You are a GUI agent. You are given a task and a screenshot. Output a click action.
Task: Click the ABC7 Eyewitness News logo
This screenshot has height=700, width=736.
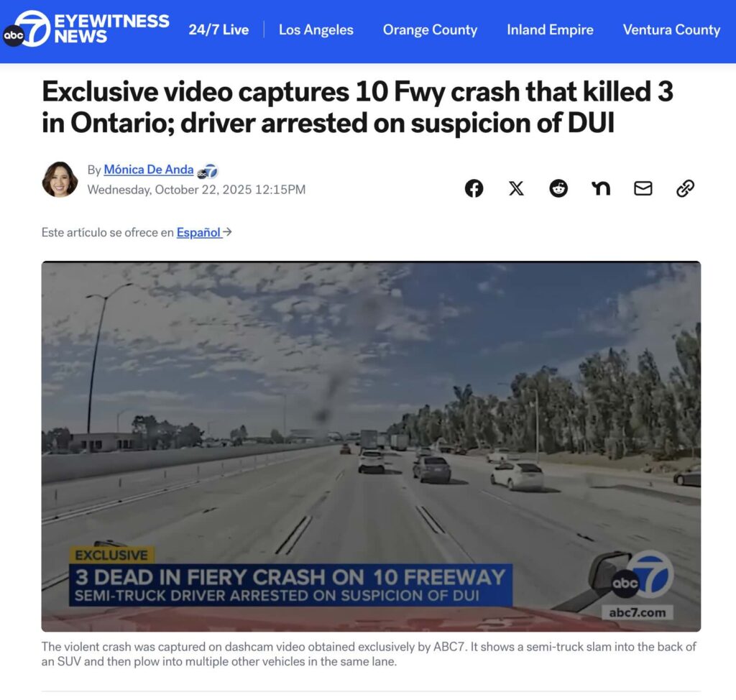click(86, 29)
